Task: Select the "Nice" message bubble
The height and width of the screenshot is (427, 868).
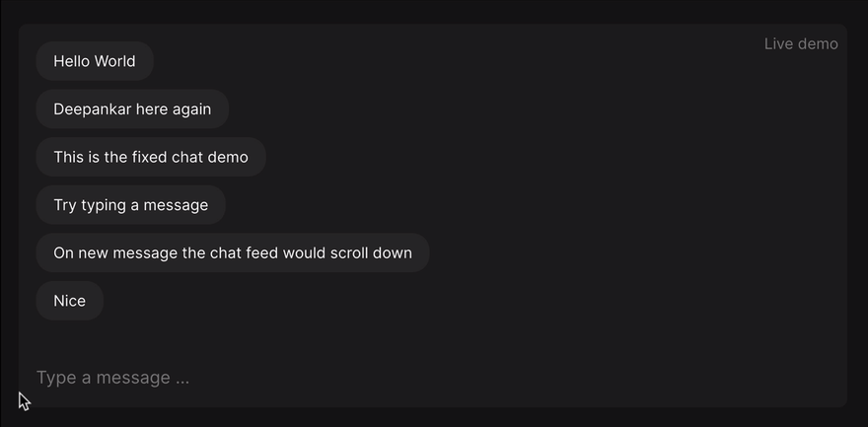Action: coord(69,301)
